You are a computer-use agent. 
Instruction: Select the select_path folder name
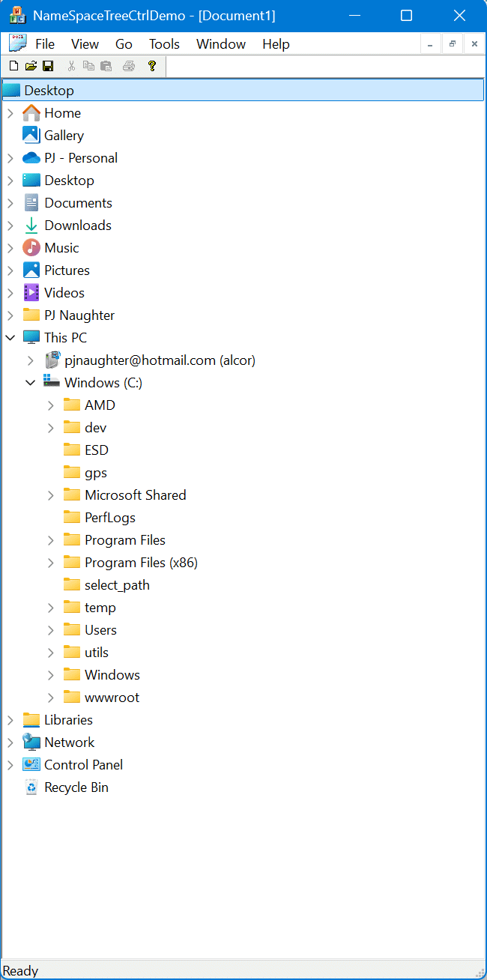tap(117, 585)
